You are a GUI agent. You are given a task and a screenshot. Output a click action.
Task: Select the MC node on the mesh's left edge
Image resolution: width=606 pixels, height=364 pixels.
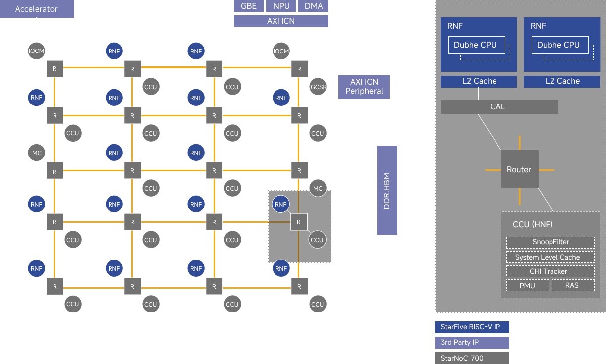(37, 153)
